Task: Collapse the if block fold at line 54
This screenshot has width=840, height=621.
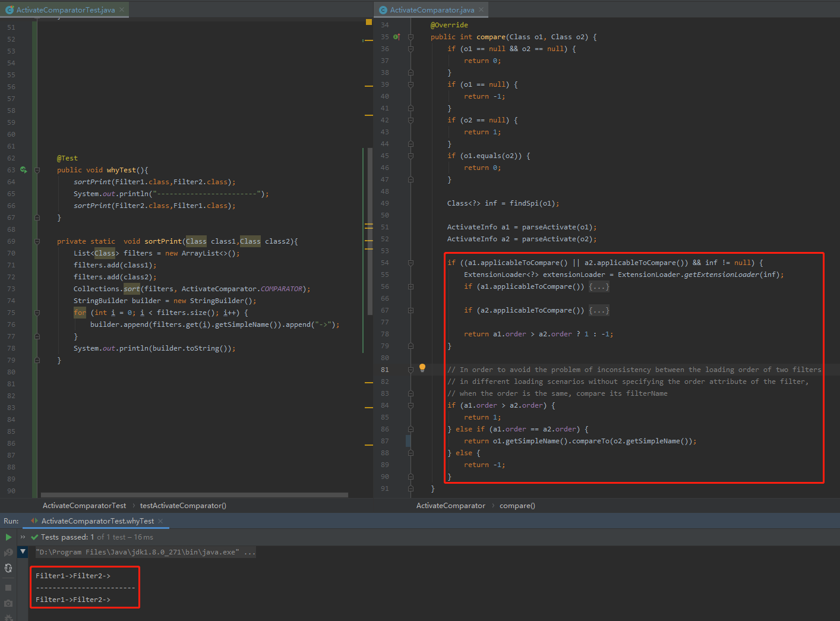Action: [x=410, y=263]
